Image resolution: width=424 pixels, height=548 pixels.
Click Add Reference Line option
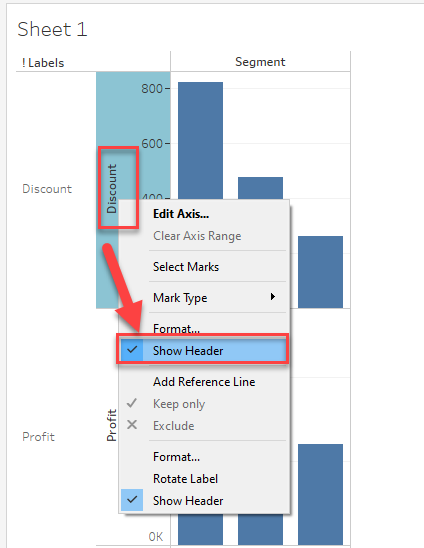204,382
